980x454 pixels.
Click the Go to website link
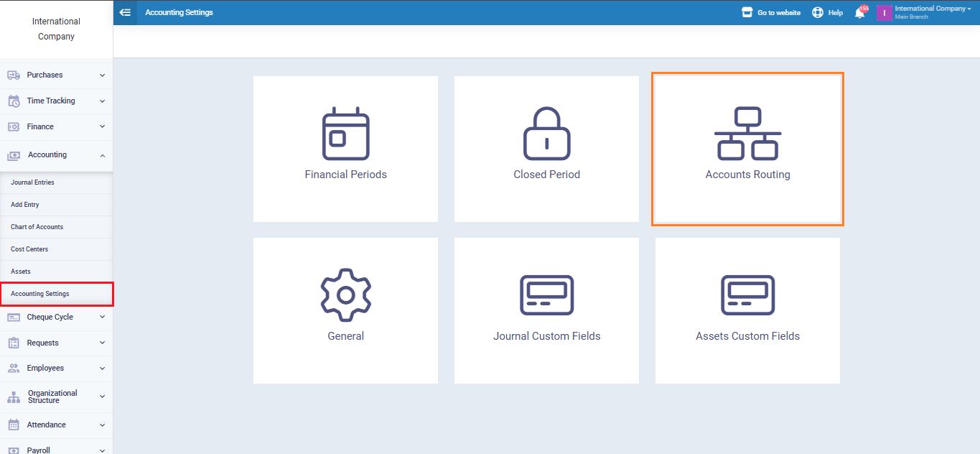pos(772,13)
